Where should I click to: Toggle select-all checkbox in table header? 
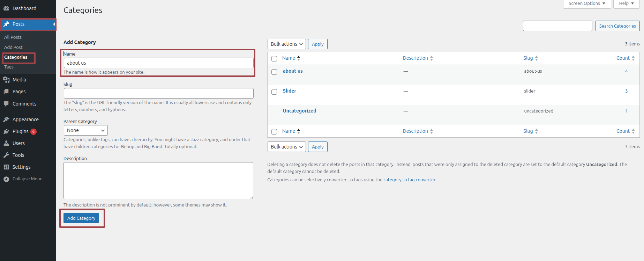pyautogui.click(x=274, y=59)
